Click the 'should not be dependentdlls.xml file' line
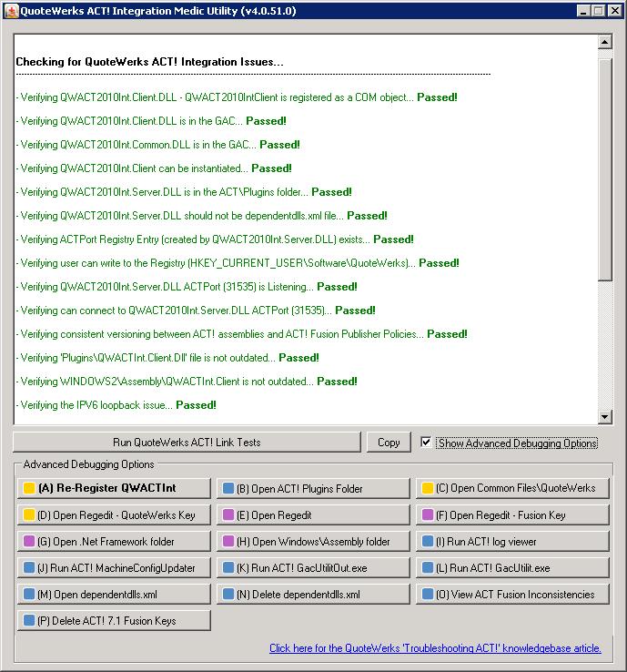Viewport: 627px width, 672px height. click(x=201, y=216)
